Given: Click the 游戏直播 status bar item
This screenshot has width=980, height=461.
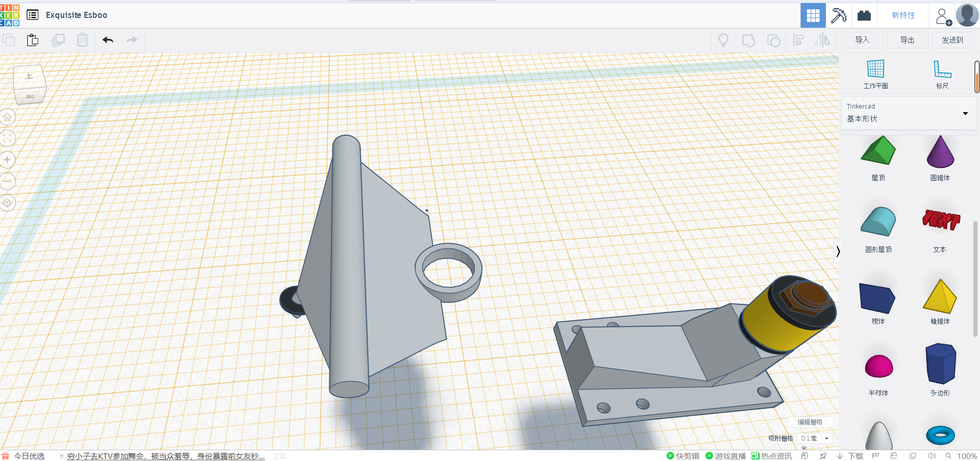Looking at the screenshot, I should tap(726, 456).
